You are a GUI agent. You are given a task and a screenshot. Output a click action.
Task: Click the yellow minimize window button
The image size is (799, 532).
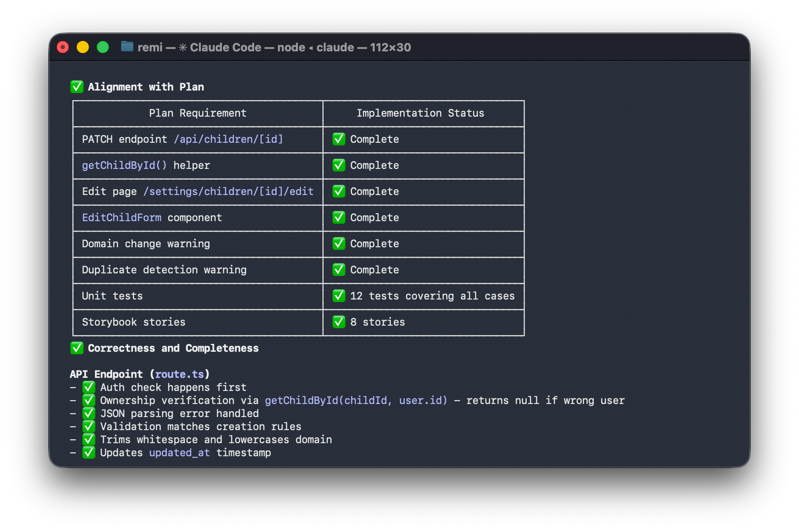(x=83, y=47)
